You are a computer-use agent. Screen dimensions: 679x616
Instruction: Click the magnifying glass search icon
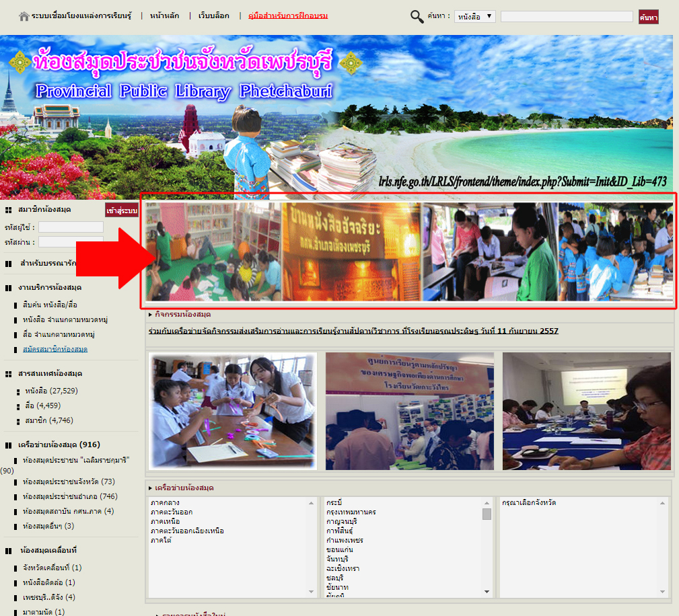click(x=417, y=16)
